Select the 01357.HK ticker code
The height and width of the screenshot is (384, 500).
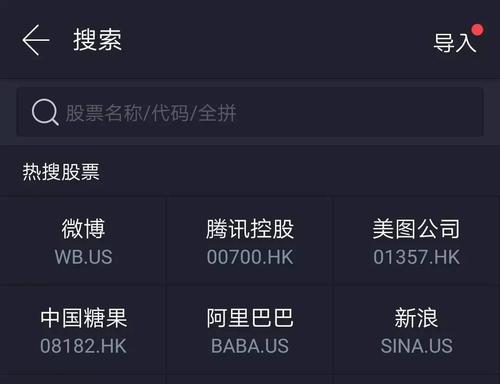click(x=416, y=257)
